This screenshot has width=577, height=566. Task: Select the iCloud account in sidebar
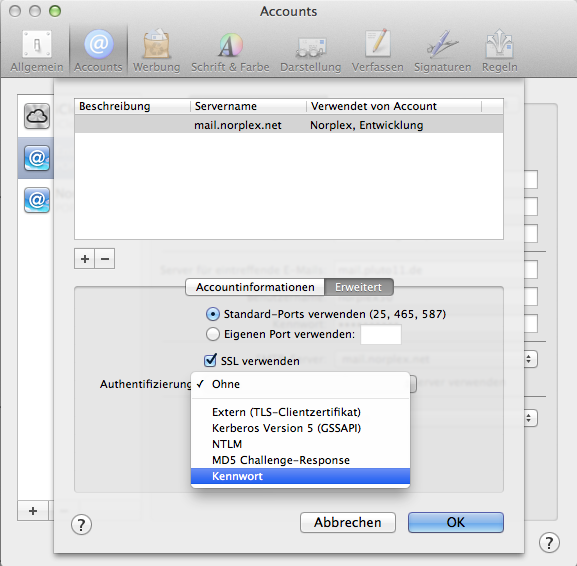coord(37,116)
